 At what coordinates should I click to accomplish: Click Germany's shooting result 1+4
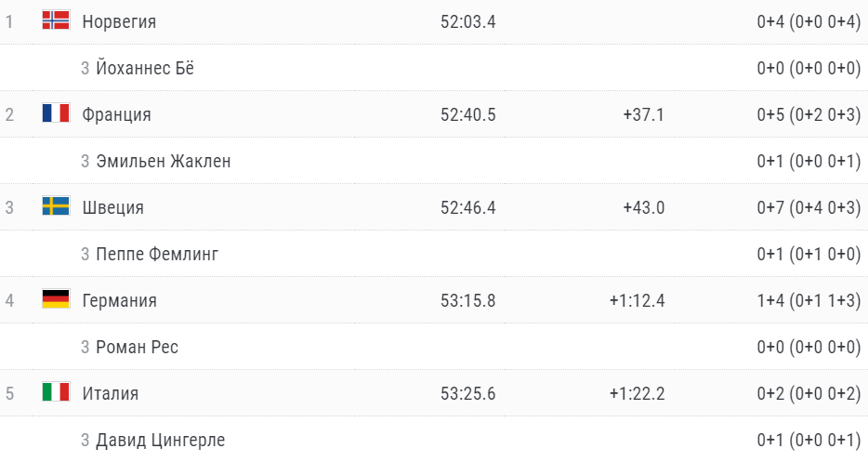770,300
